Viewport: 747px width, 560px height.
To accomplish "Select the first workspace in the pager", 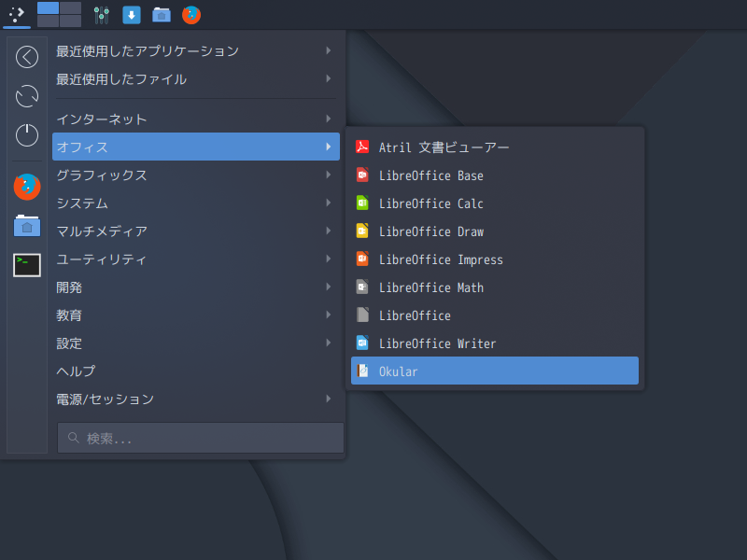I will (x=49, y=8).
